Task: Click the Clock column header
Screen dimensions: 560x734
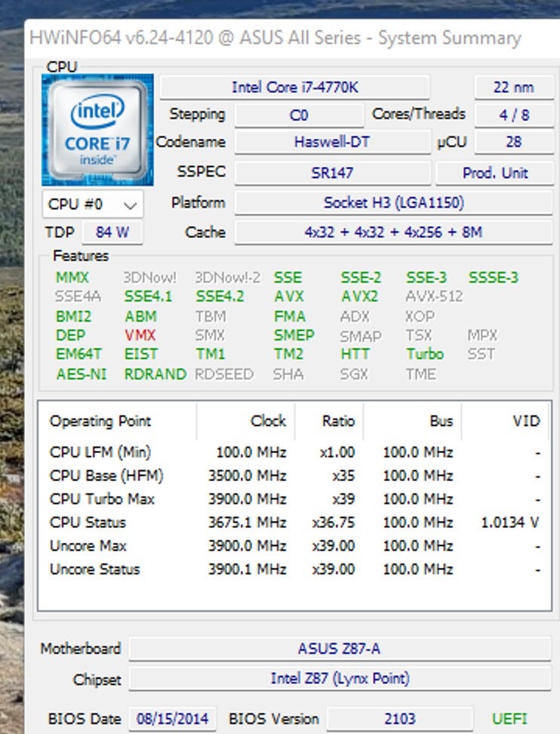Action: [246, 421]
